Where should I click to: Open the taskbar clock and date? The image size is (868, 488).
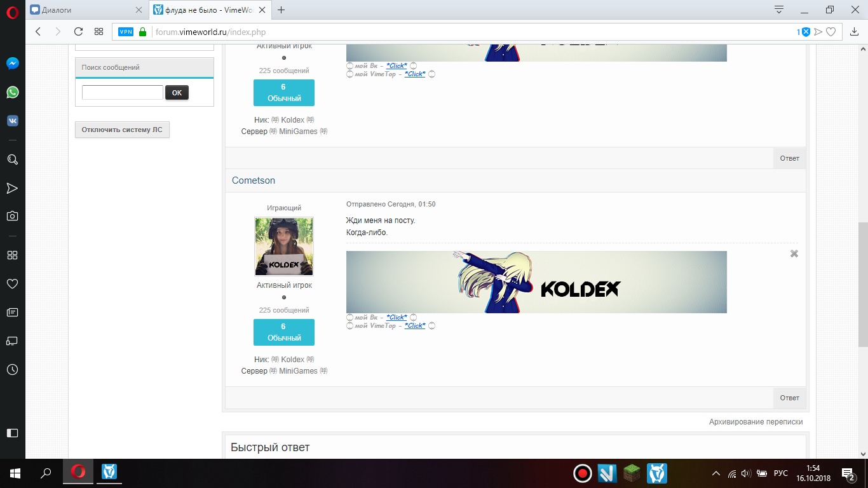[812, 473]
